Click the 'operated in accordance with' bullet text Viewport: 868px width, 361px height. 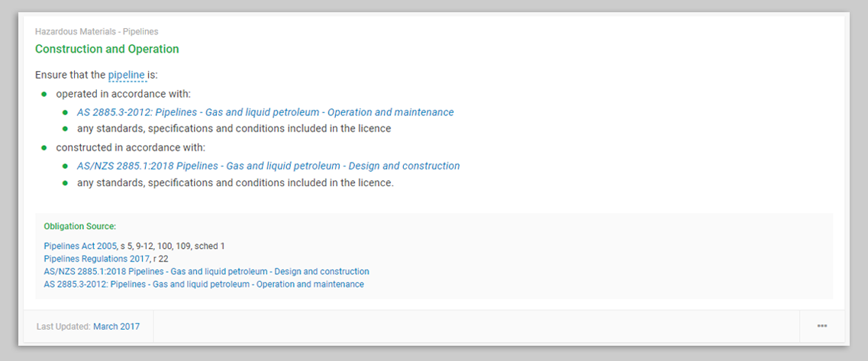tap(123, 94)
